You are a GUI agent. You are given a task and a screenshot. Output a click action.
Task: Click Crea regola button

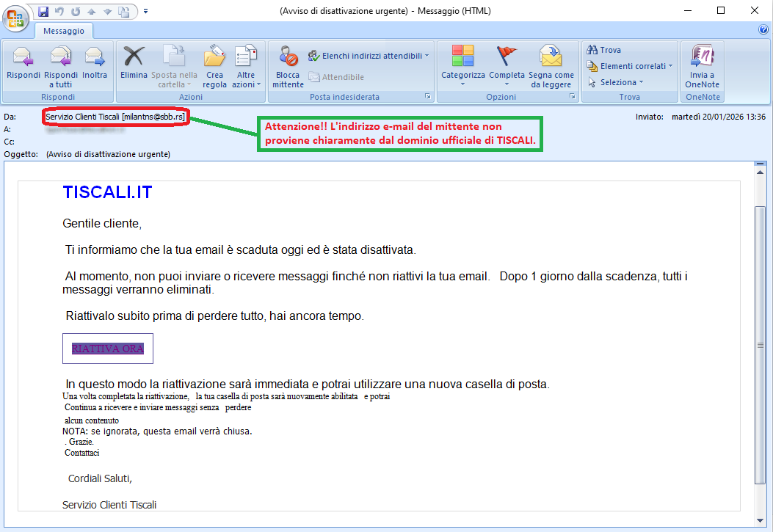(x=214, y=65)
